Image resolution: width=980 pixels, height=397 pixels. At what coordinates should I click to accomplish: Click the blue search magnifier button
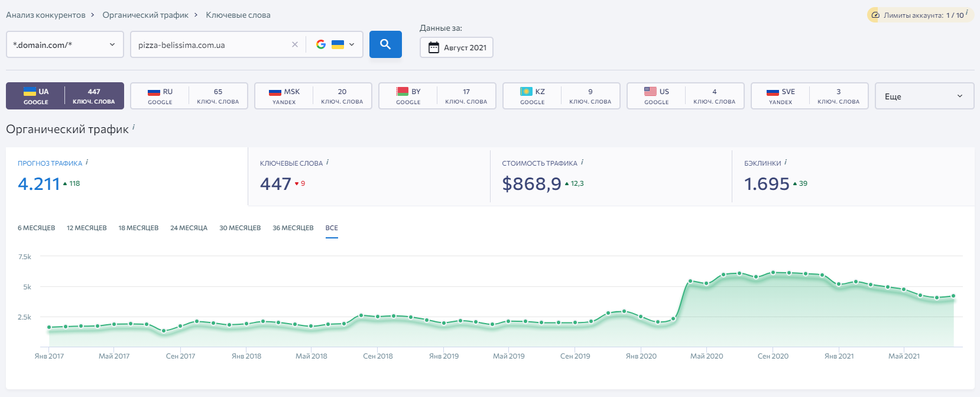pyautogui.click(x=385, y=44)
